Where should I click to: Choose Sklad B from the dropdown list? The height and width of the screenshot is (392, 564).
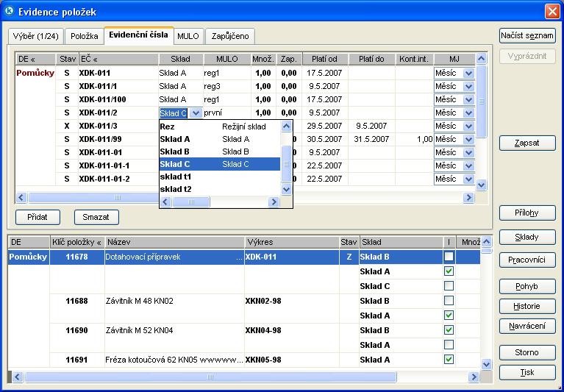(x=220, y=152)
